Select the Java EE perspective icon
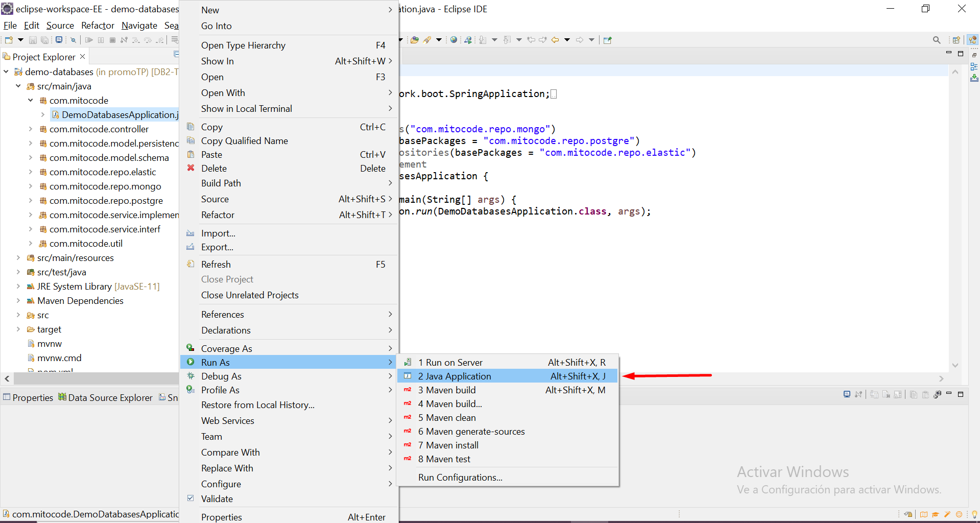 pos(972,40)
